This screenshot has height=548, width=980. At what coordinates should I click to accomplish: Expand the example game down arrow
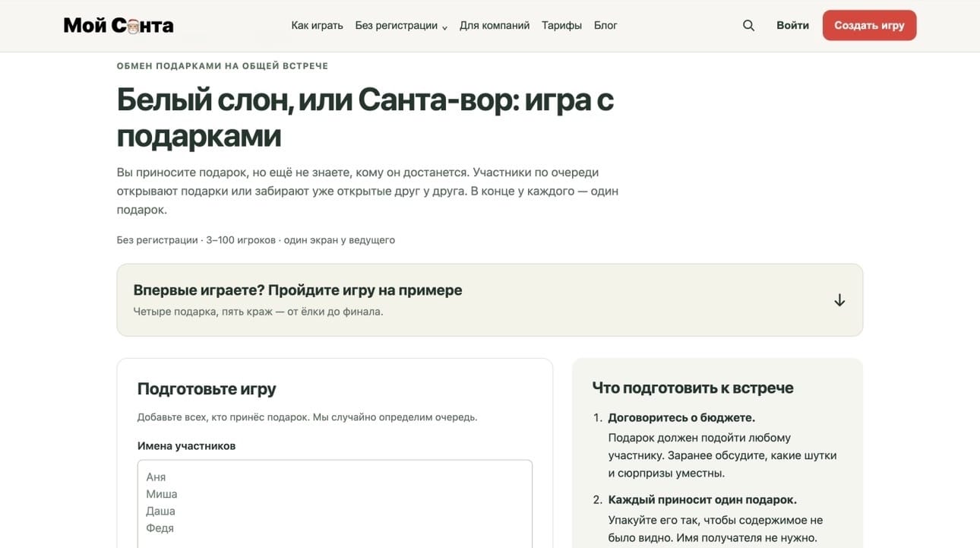click(839, 300)
